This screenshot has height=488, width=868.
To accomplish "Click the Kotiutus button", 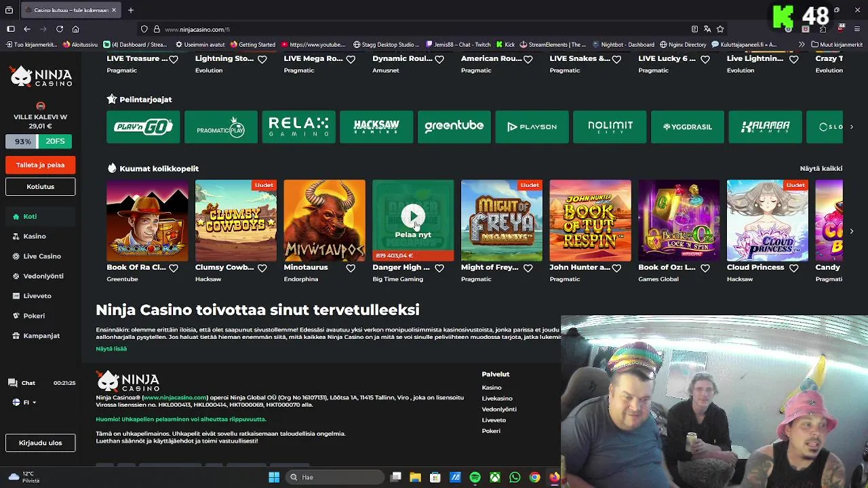I will point(41,186).
